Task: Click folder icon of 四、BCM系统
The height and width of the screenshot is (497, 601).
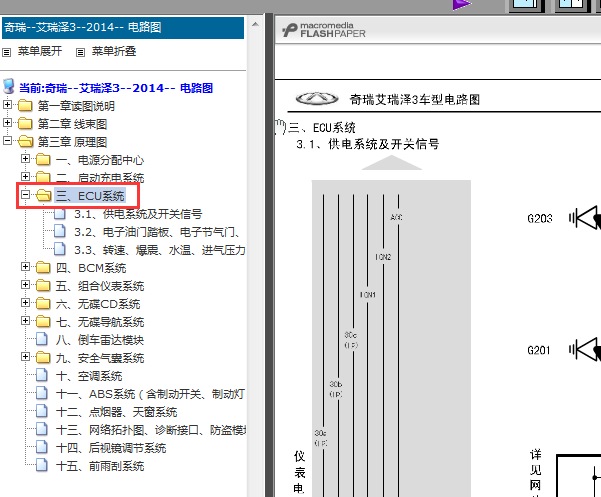Action: pos(43,267)
